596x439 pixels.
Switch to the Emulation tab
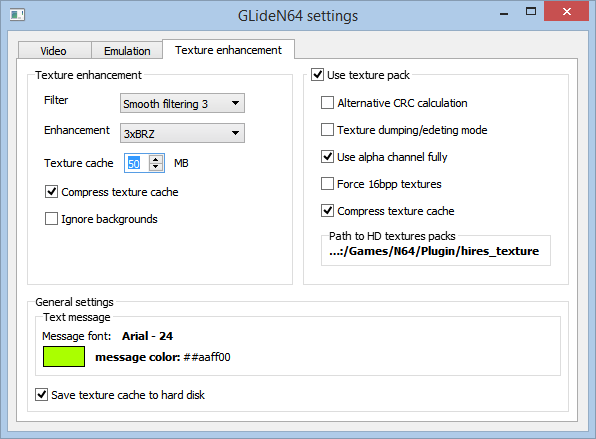(x=127, y=51)
